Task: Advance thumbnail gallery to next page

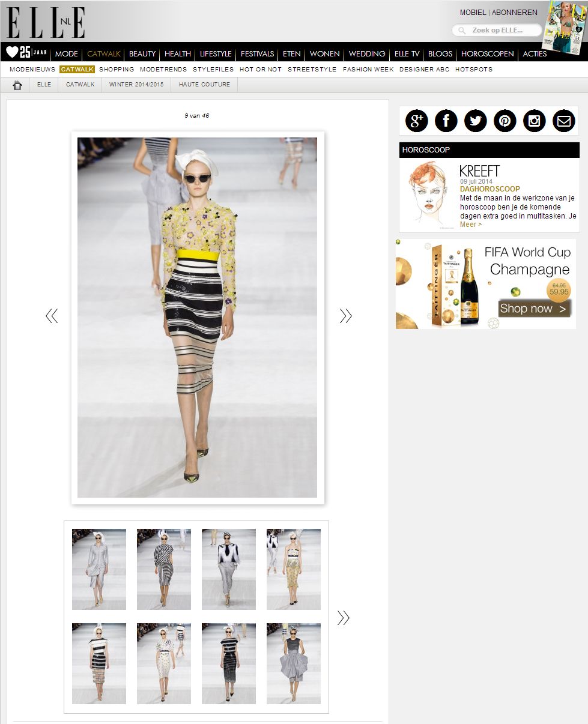Action: click(x=343, y=618)
